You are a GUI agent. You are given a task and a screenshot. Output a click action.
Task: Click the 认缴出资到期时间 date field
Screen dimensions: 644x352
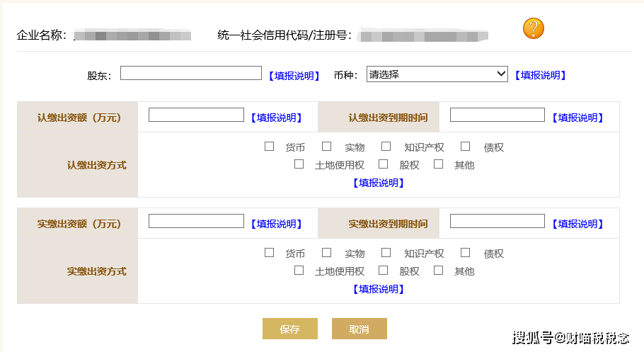[x=498, y=115]
